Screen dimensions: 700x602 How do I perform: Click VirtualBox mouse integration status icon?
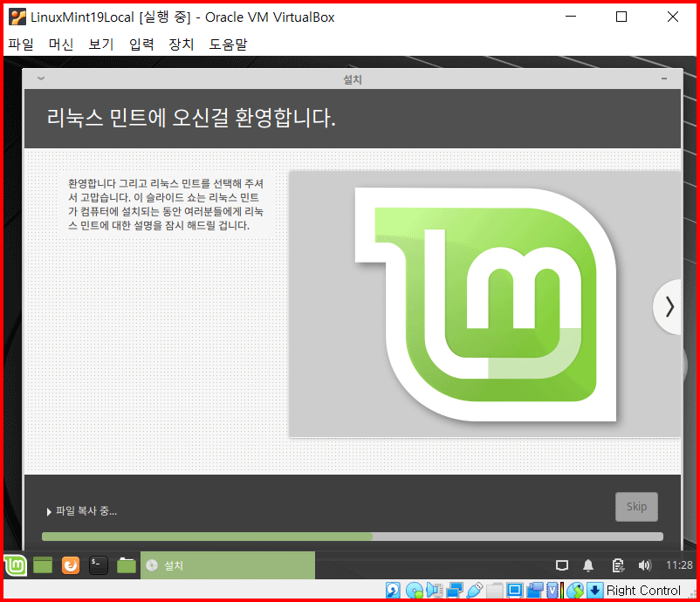click(575, 591)
